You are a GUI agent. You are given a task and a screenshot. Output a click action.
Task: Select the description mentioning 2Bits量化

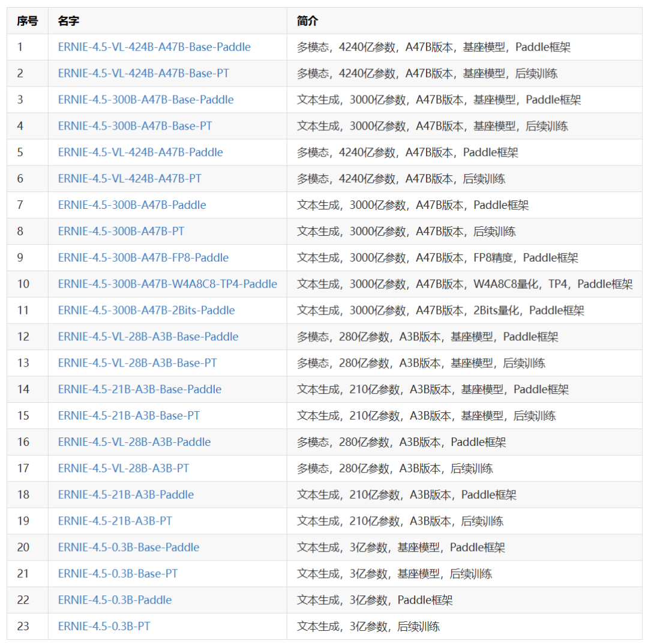tap(464, 310)
